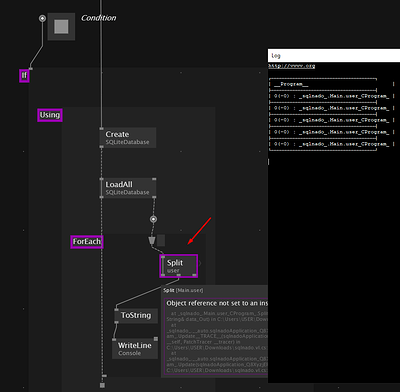Select the Create SQLiteDatabase node
Screen dimensions: 400x392
[x=128, y=138]
